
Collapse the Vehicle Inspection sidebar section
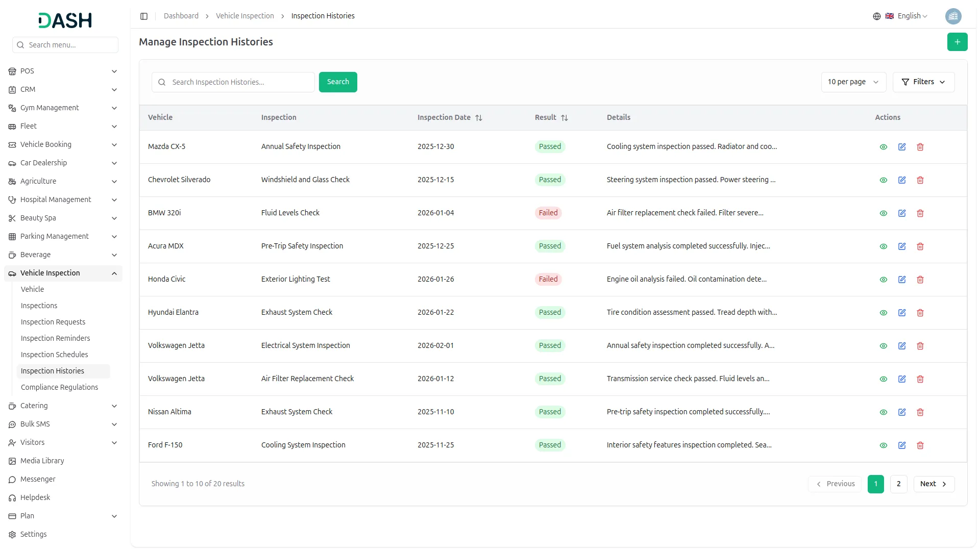(114, 273)
